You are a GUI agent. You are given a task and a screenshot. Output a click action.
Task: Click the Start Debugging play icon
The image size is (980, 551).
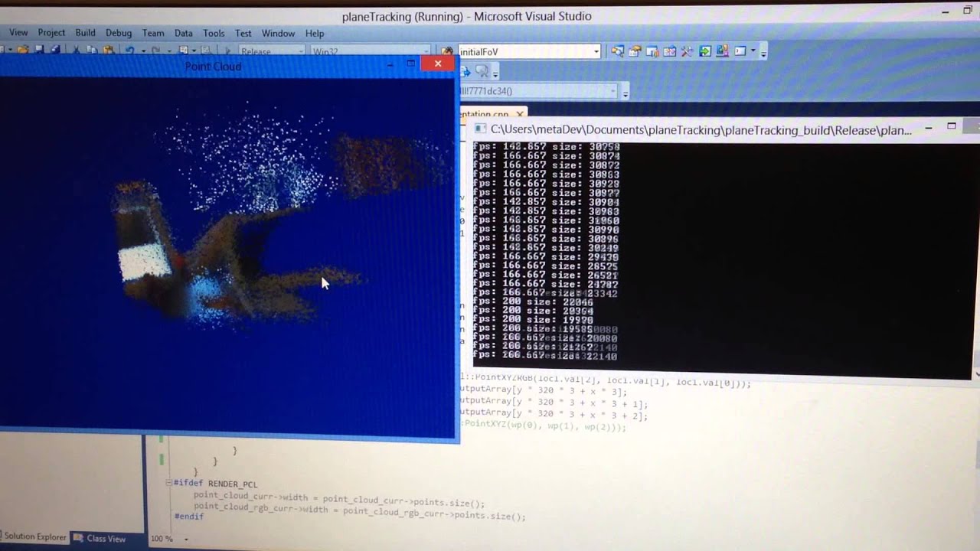point(227,51)
